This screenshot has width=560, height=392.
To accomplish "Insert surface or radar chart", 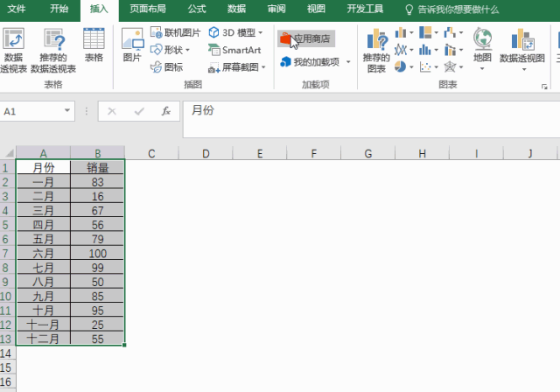I will click(453, 66).
